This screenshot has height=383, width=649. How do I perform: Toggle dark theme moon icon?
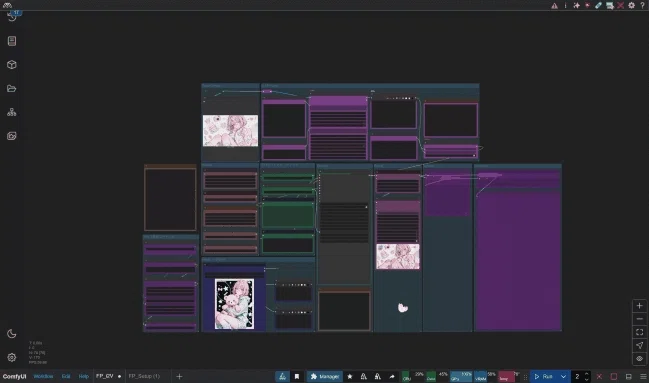point(12,334)
